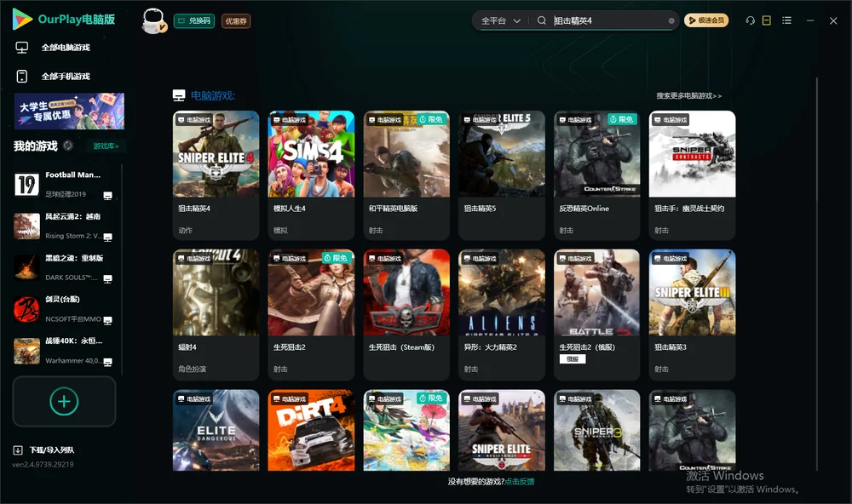
Task: Clear the search text with the round button
Action: coord(671,20)
